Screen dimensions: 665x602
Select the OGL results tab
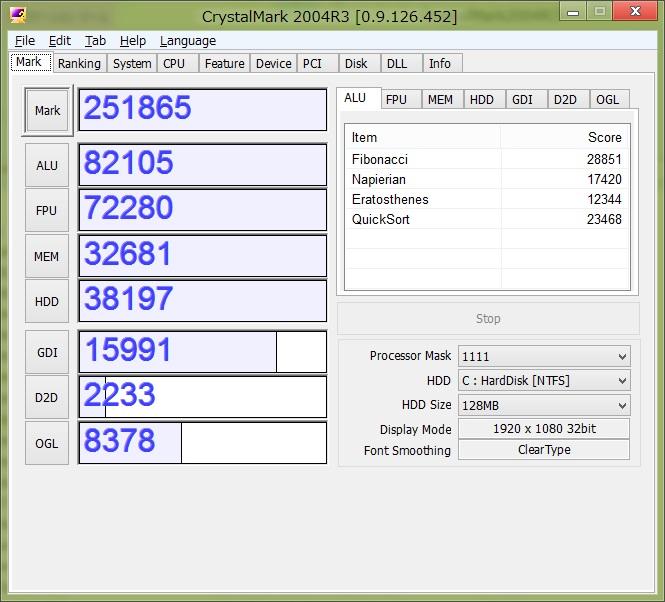[x=607, y=99]
